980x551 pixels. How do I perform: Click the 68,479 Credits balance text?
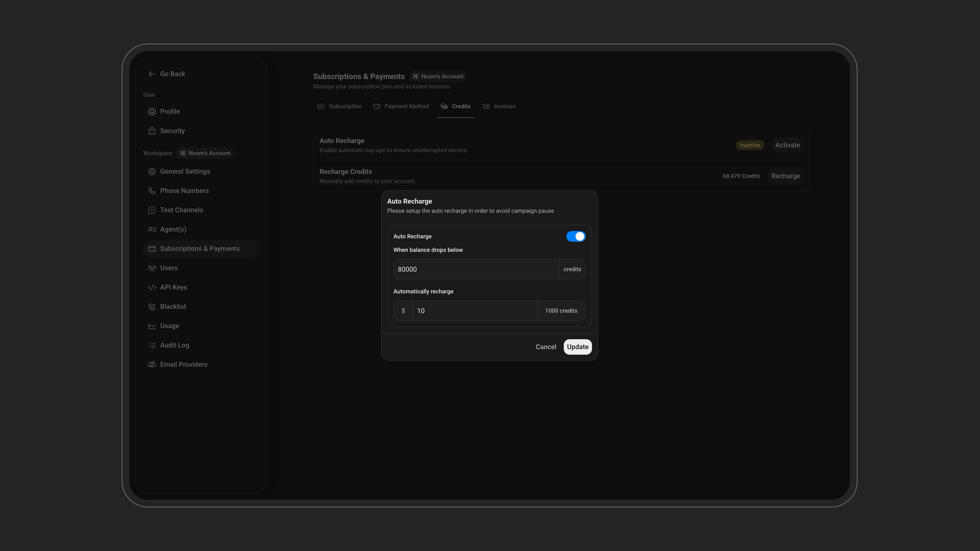(741, 176)
